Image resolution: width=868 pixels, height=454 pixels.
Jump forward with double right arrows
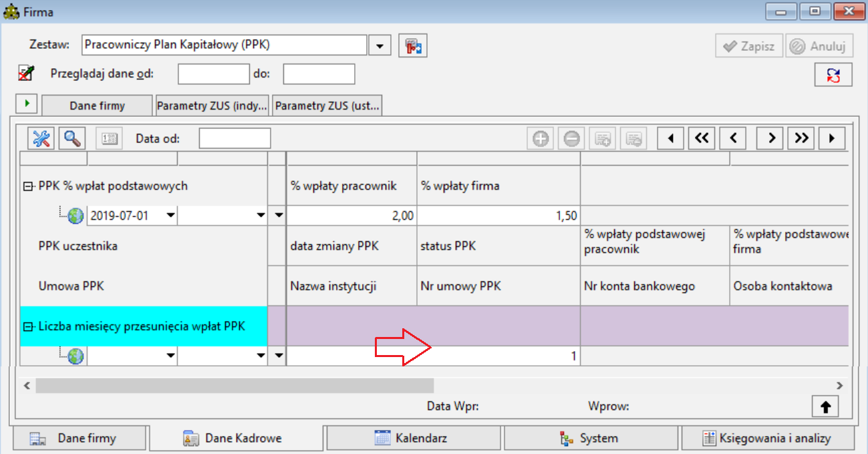click(801, 138)
